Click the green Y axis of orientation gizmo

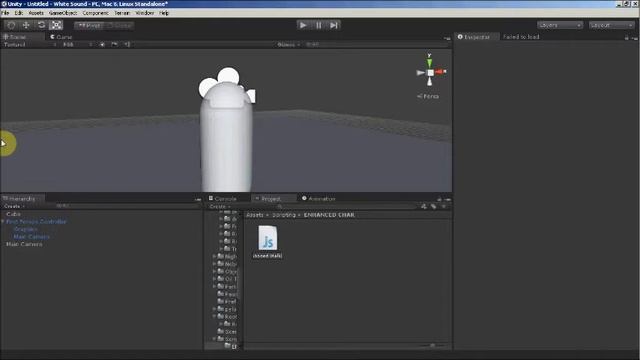coord(429,62)
